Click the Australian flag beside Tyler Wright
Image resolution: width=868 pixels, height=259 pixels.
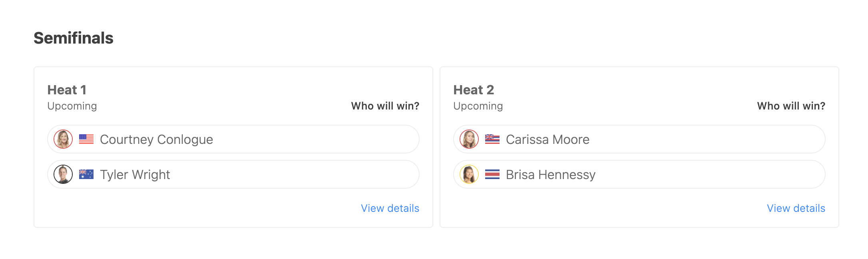coord(86,174)
